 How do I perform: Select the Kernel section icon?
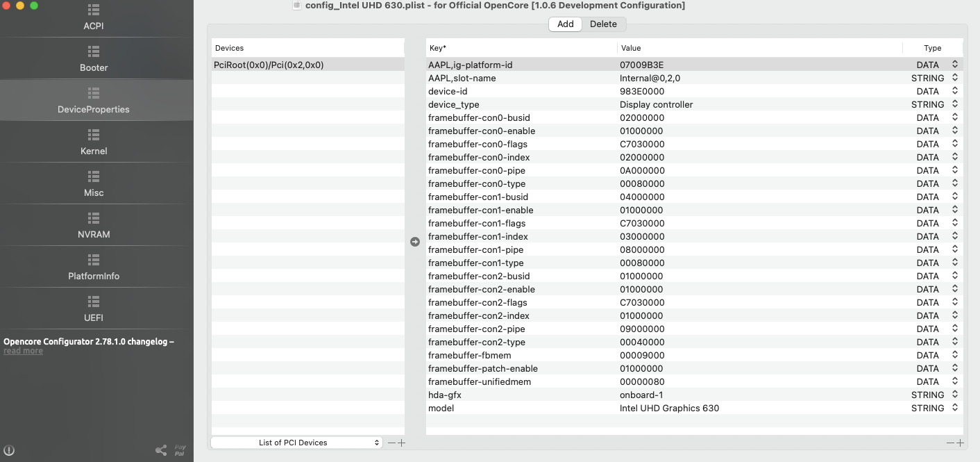[x=94, y=135]
